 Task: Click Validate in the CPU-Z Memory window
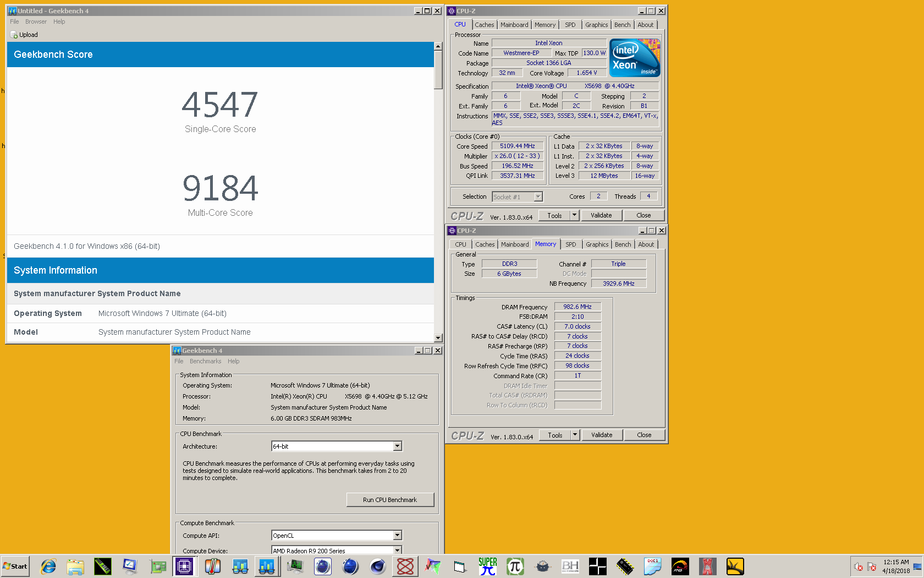click(x=602, y=435)
